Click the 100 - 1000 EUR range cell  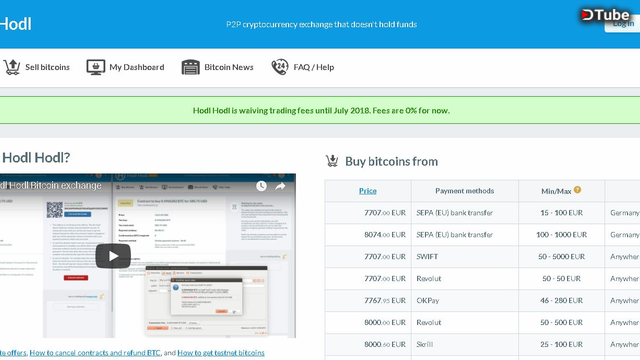(x=562, y=235)
